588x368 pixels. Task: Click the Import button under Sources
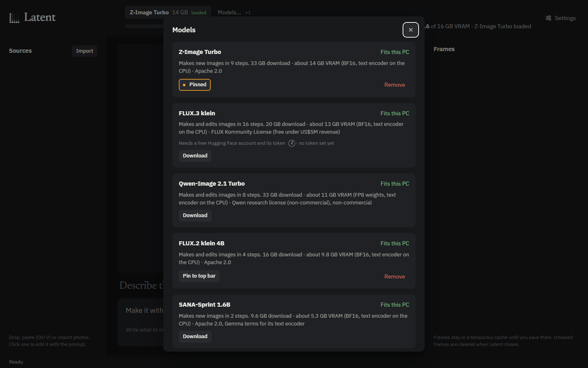click(x=85, y=51)
